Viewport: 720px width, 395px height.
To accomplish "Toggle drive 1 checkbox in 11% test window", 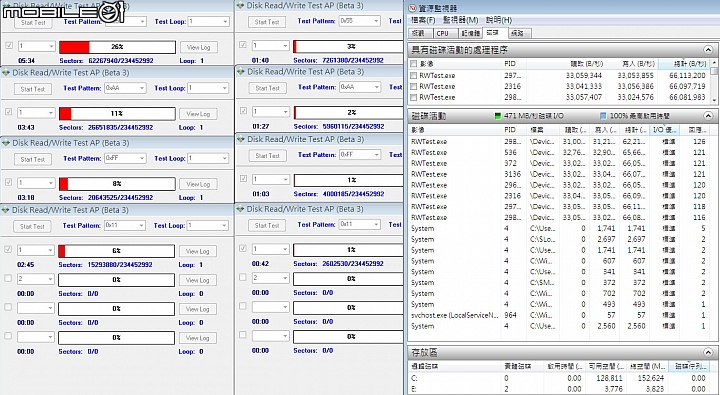I will point(9,112).
